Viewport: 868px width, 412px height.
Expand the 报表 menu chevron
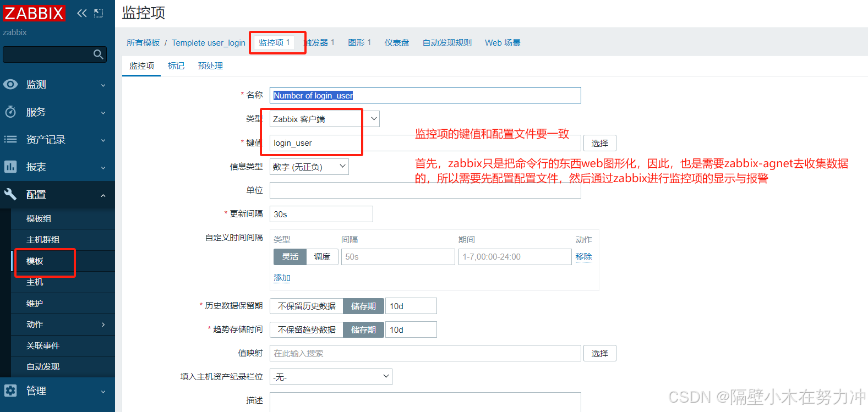point(103,168)
